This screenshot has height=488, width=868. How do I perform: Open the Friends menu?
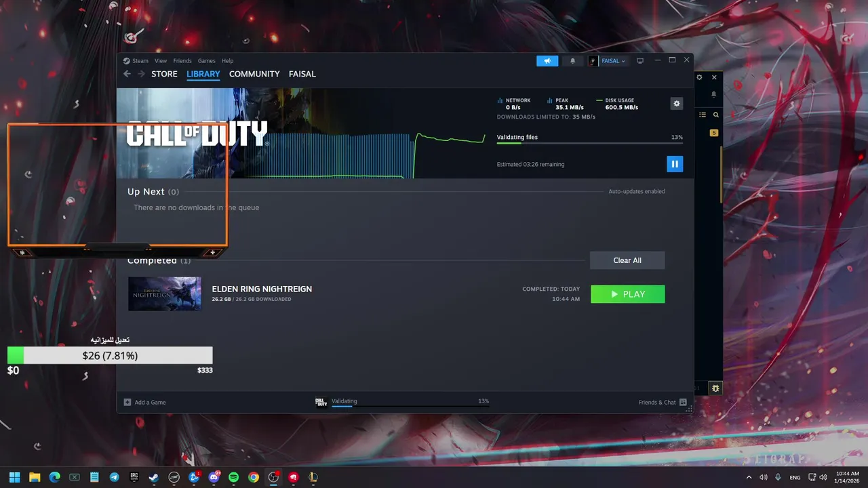point(182,61)
